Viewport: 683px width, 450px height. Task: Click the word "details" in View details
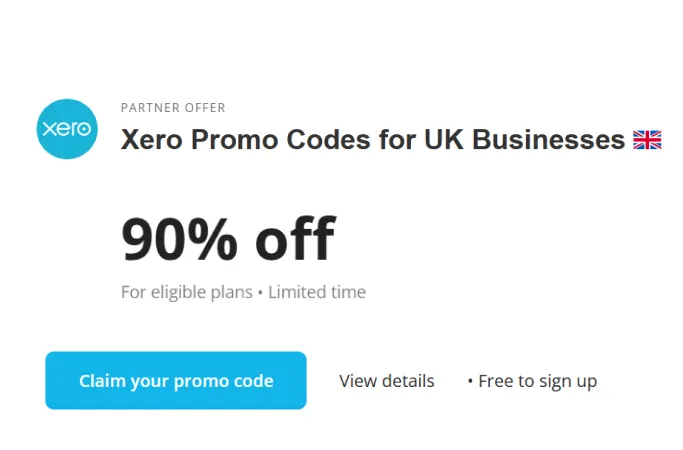coord(406,381)
